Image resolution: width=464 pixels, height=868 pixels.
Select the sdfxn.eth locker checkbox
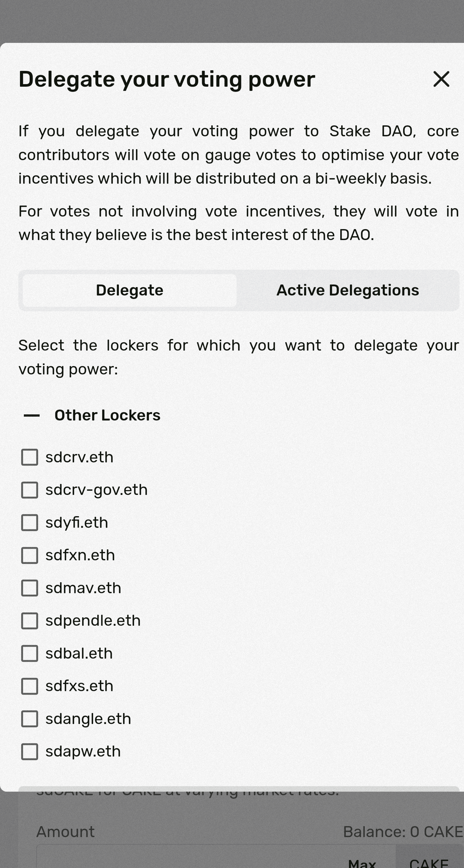tap(30, 555)
